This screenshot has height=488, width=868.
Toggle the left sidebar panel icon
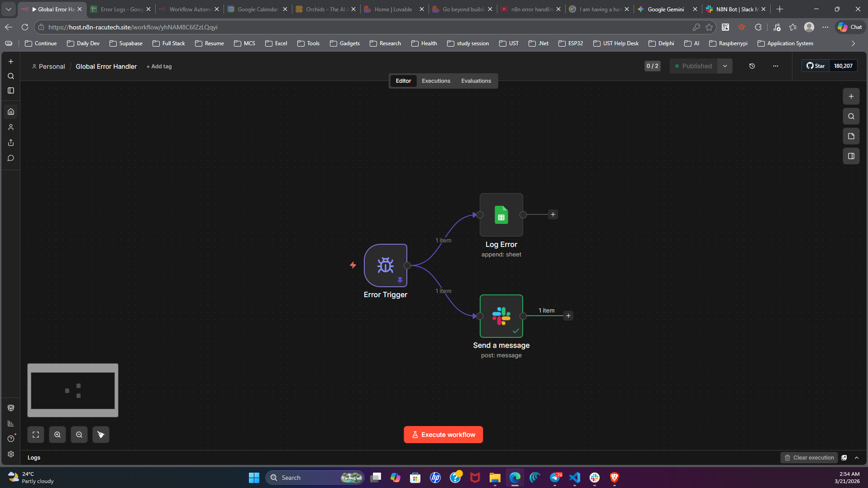click(x=11, y=90)
